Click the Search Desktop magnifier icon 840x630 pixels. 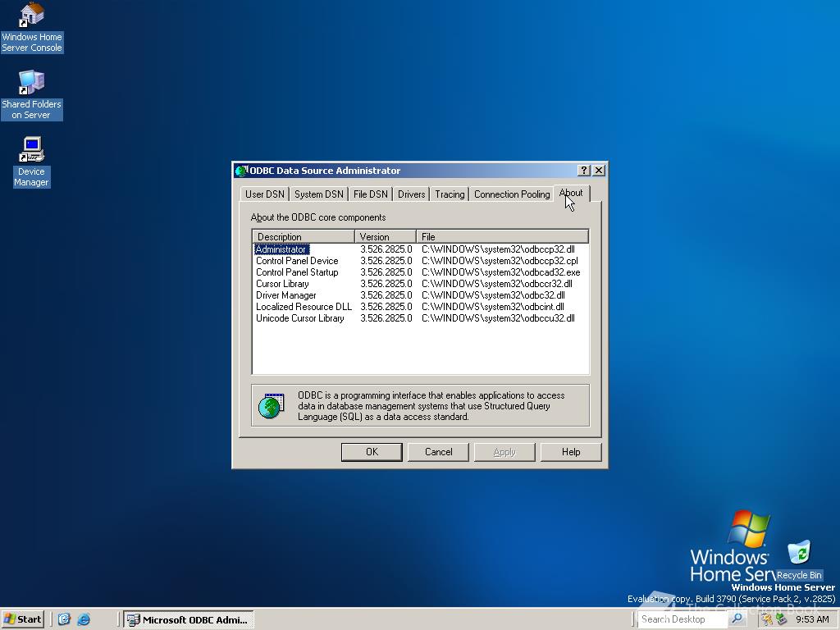coord(737,619)
